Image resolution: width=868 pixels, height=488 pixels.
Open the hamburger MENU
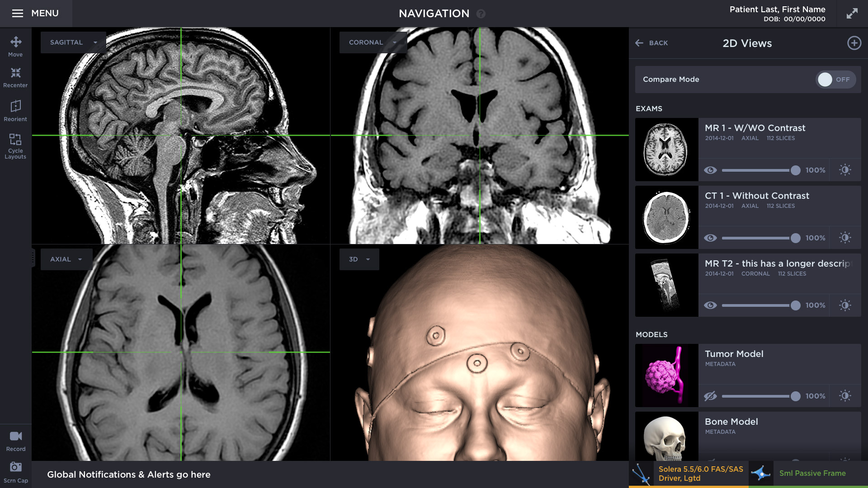[36, 13]
